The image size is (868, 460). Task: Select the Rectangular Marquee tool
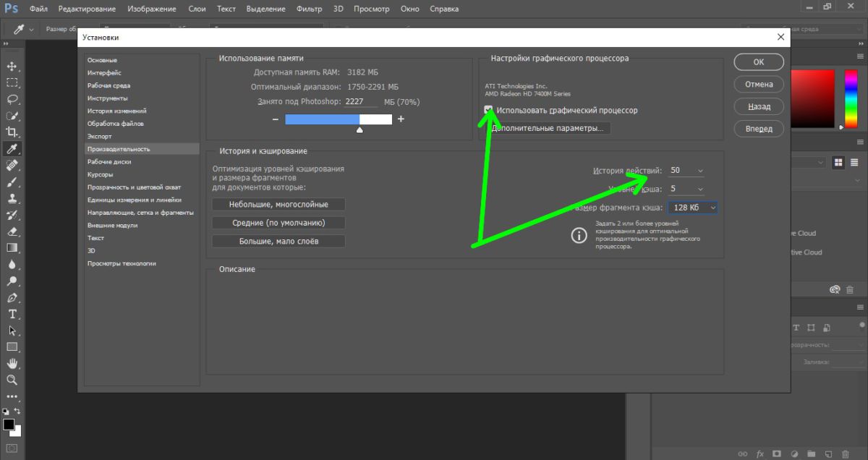(x=12, y=82)
